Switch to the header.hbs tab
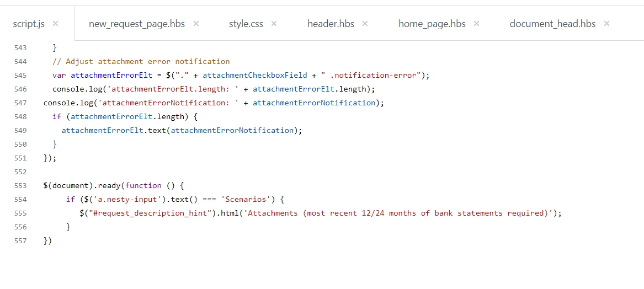 click(x=331, y=24)
